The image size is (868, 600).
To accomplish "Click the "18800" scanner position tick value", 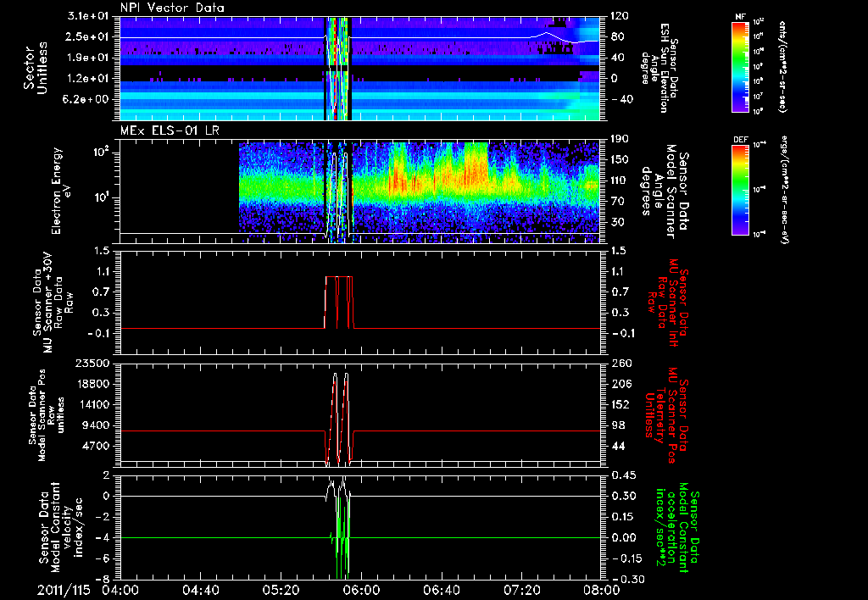I will point(93,384).
